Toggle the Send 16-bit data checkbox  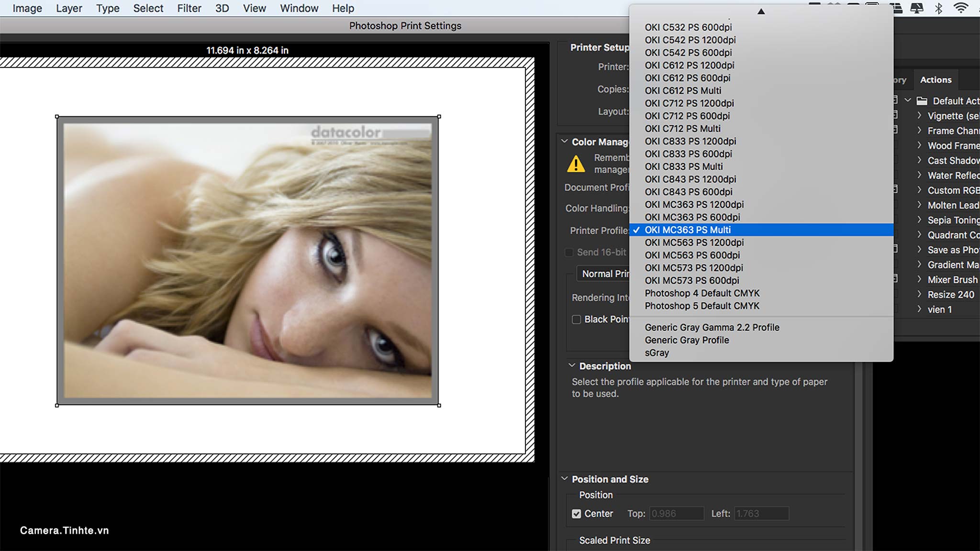point(569,253)
